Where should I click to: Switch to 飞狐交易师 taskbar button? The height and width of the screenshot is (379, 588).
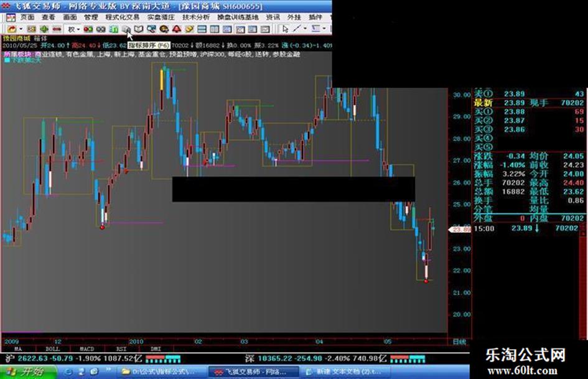[254, 372]
